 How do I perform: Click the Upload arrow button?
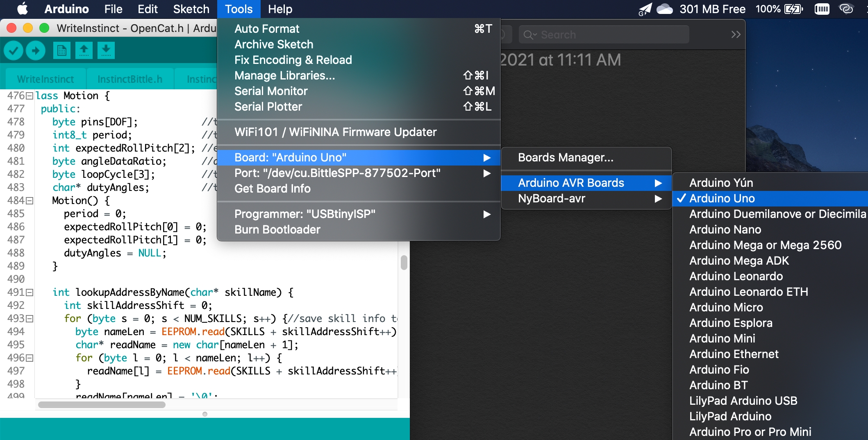(36, 51)
